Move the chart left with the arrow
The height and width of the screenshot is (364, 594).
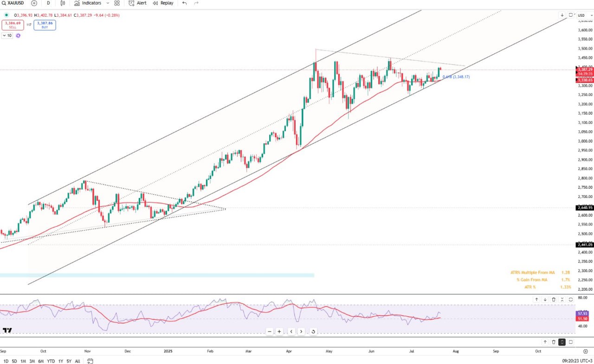coord(291,332)
